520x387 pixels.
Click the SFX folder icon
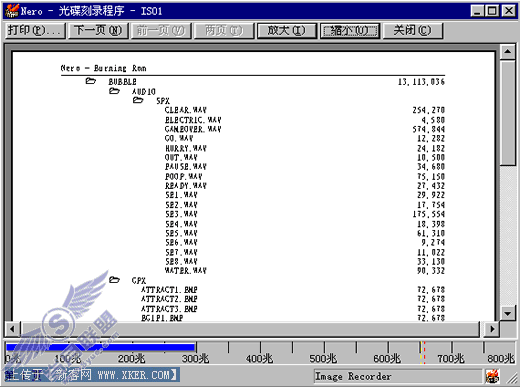[138, 100]
